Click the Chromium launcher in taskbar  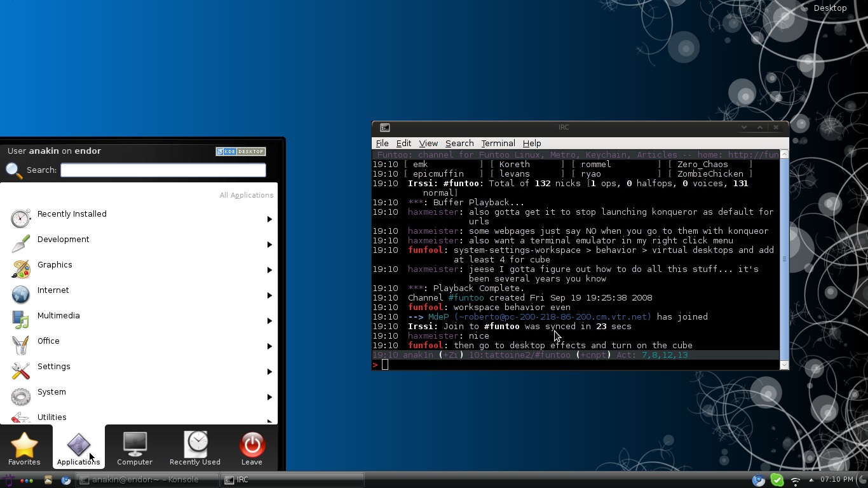click(x=66, y=480)
